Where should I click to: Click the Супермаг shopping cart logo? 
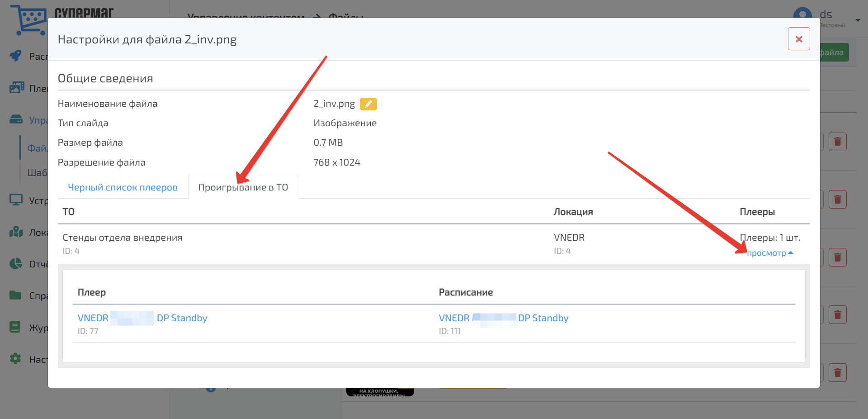point(29,20)
